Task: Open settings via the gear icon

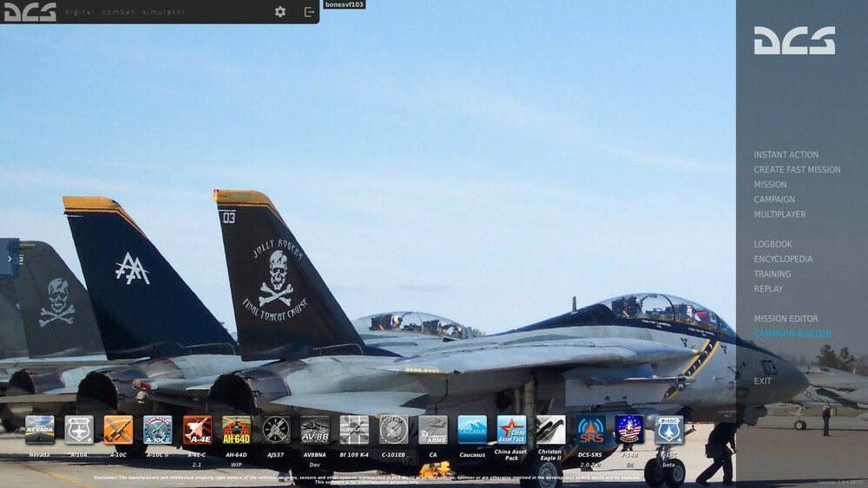Action: click(280, 11)
